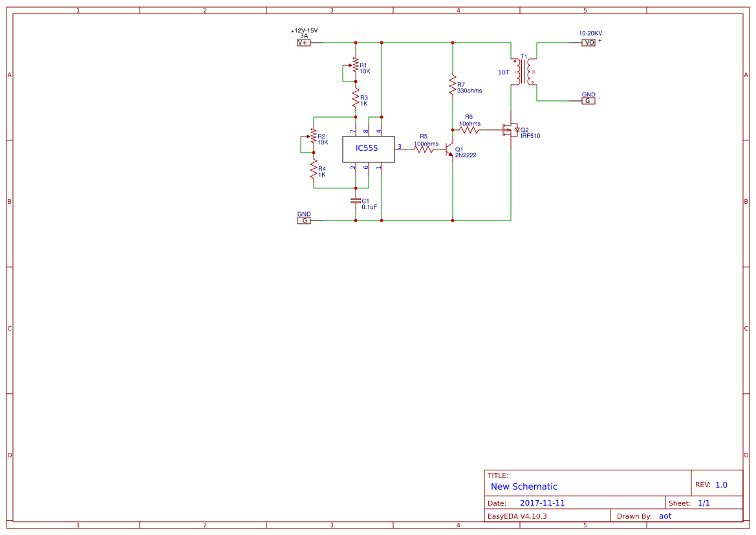Image resolution: width=756 pixels, height=535 pixels.
Task: Select resistor R3 1K
Action: (x=355, y=98)
